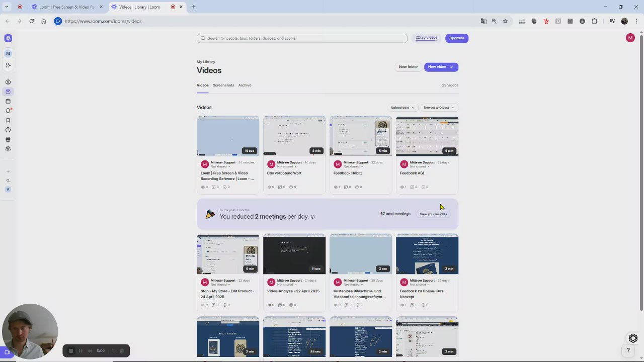Screen dimensions: 644x362
Task: Open the Settings gear in the sidebar
Action: [x=8, y=149]
